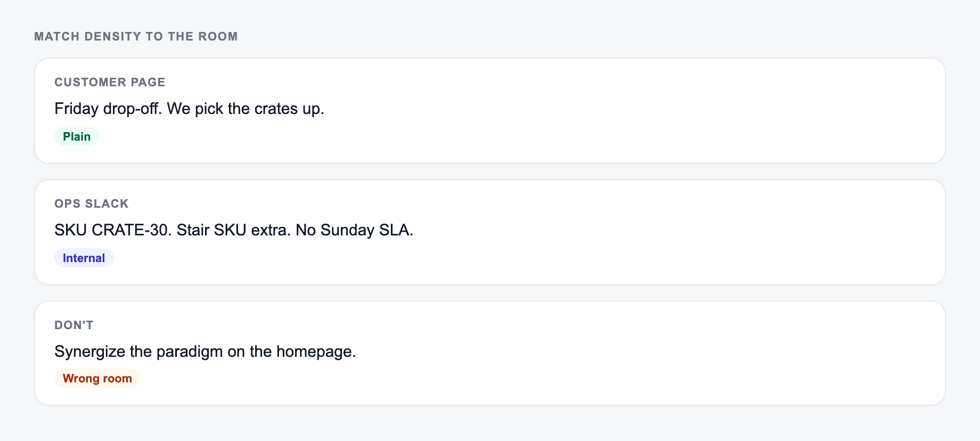Click the orange Wrong room badge
The height and width of the screenshot is (441, 980).
click(x=97, y=378)
